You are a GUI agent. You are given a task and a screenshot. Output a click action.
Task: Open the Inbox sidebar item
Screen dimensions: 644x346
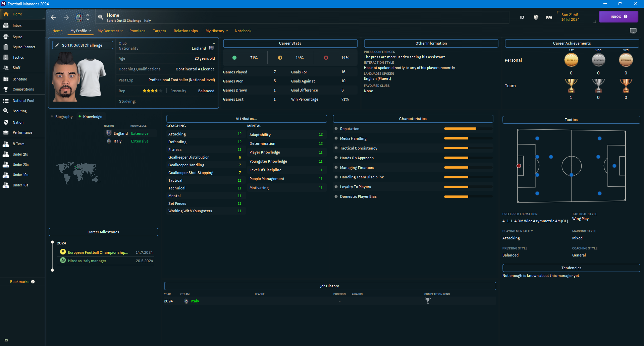(22, 25)
